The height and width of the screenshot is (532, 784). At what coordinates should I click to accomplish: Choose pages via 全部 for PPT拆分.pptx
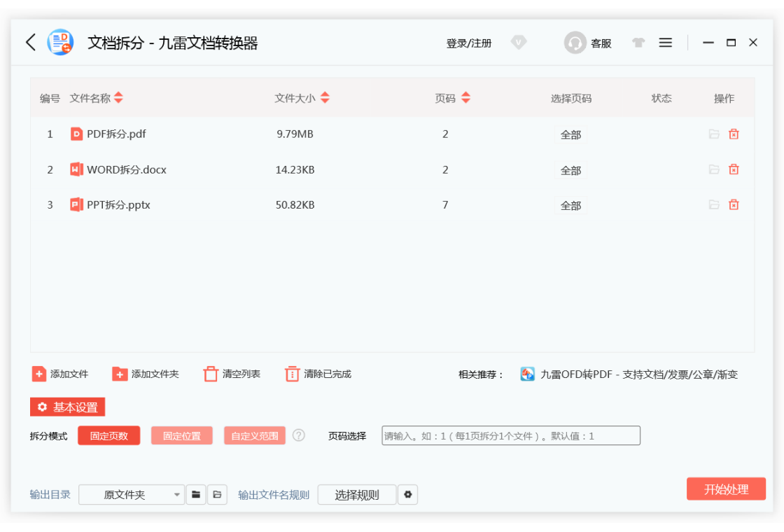point(570,206)
